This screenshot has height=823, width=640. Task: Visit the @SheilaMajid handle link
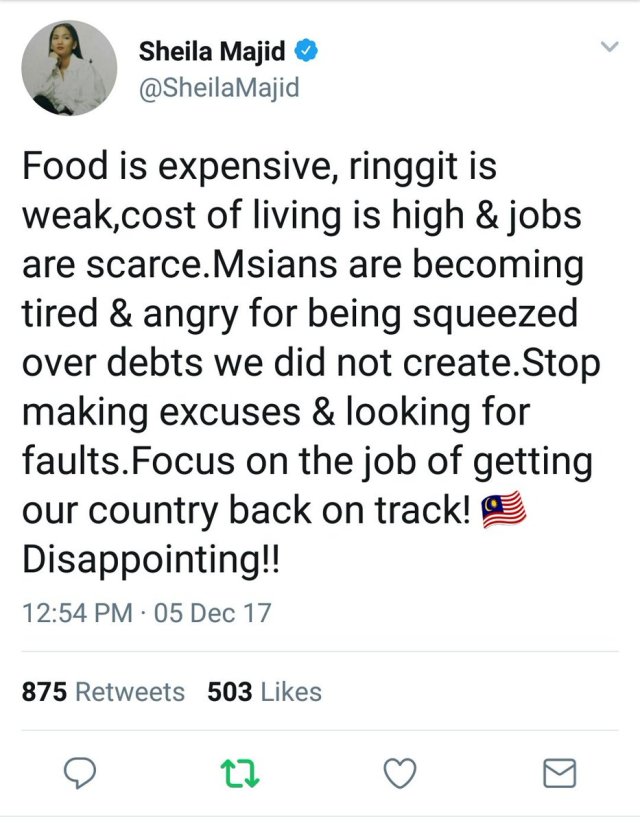tap(218, 89)
